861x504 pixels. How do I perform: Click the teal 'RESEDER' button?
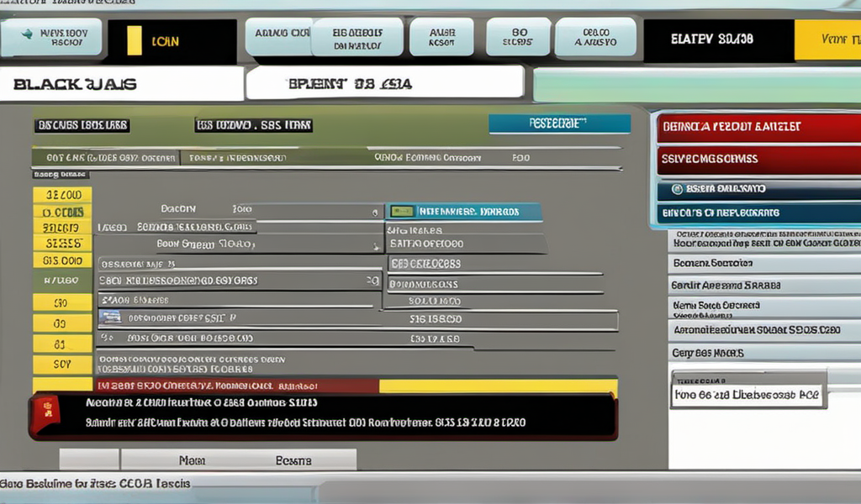(559, 123)
